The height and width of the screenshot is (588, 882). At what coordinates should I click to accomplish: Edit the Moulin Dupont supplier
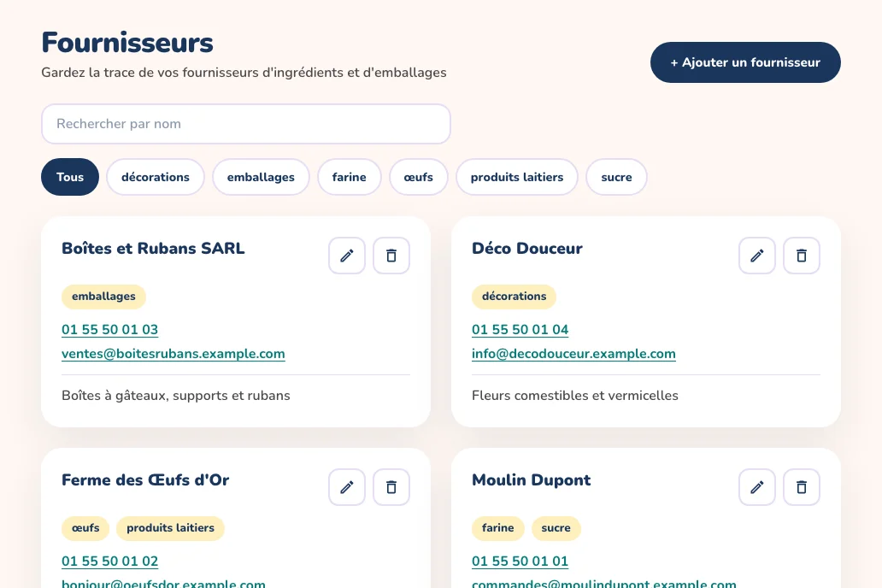(757, 487)
